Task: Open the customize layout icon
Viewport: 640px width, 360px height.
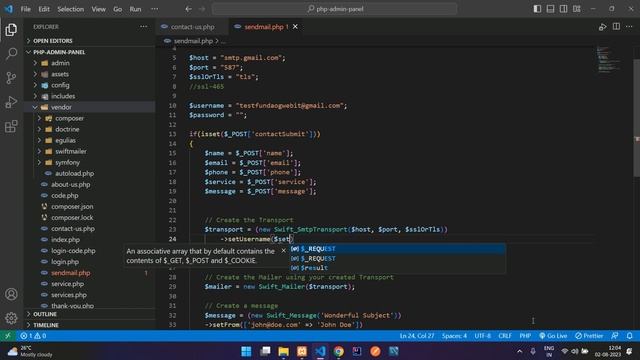Action: 576,9
